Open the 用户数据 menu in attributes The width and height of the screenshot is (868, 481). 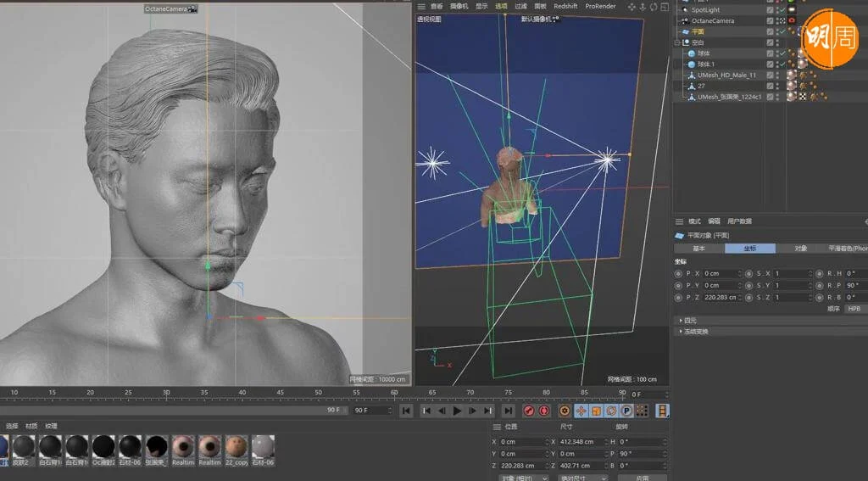(739, 221)
